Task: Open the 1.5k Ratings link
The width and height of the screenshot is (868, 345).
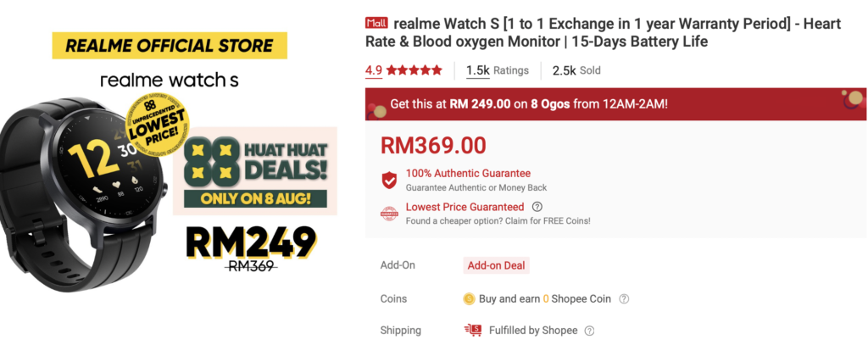Action: point(498,70)
